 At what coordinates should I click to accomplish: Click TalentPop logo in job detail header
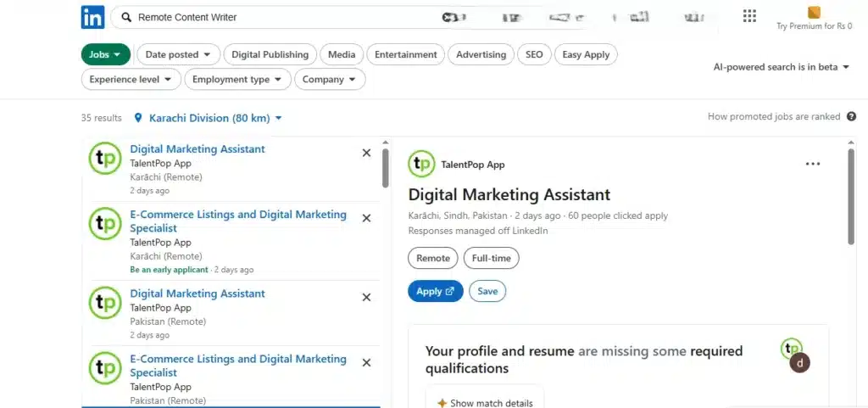point(422,164)
